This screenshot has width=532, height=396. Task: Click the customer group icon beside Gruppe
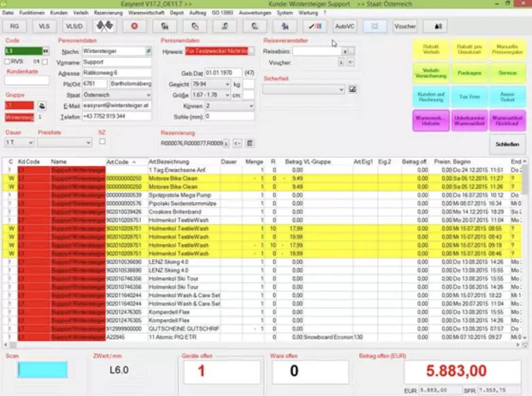pos(43,106)
